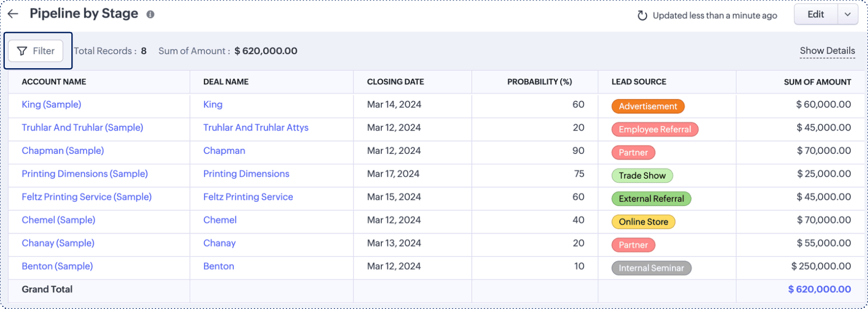This screenshot has width=868, height=309.
Task: Click the refresh icon next to Updated
Action: coord(642,16)
